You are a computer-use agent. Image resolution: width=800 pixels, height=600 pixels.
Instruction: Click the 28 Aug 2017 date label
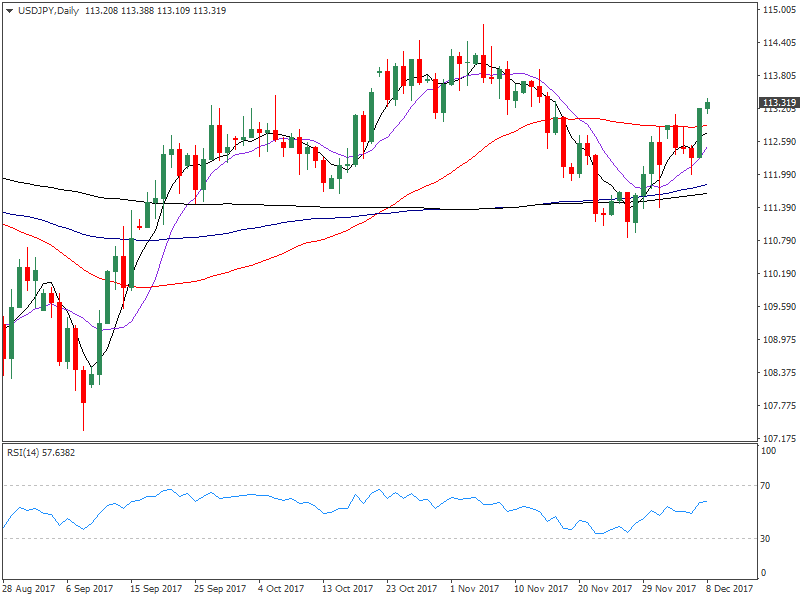[26, 589]
